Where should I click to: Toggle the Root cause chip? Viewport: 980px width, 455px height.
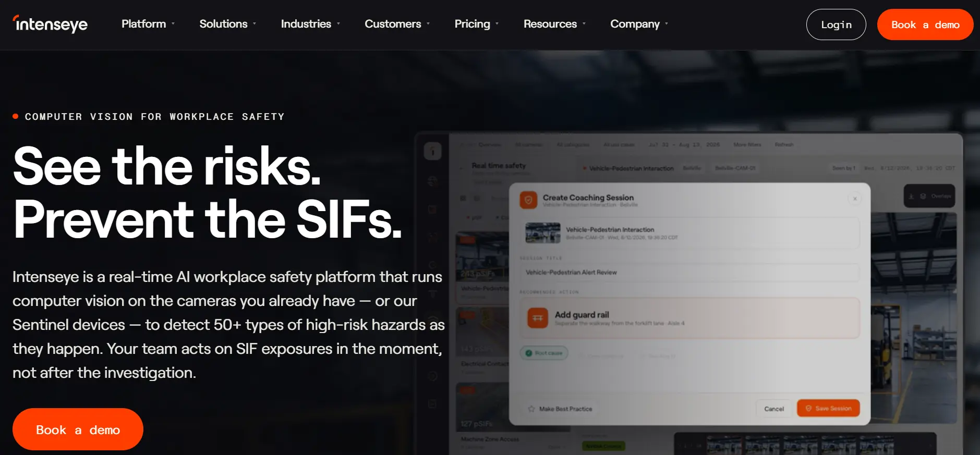coord(544,353)
